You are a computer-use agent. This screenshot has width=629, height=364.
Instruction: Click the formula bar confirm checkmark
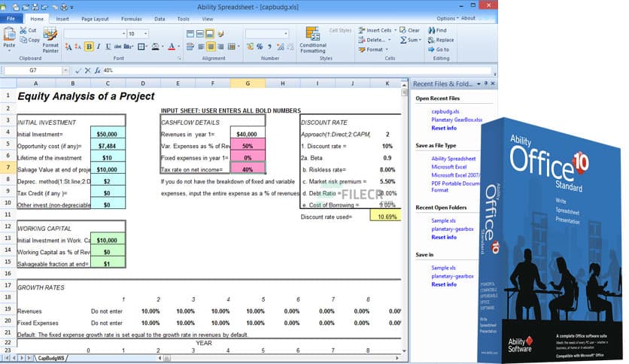pos(77,71)
